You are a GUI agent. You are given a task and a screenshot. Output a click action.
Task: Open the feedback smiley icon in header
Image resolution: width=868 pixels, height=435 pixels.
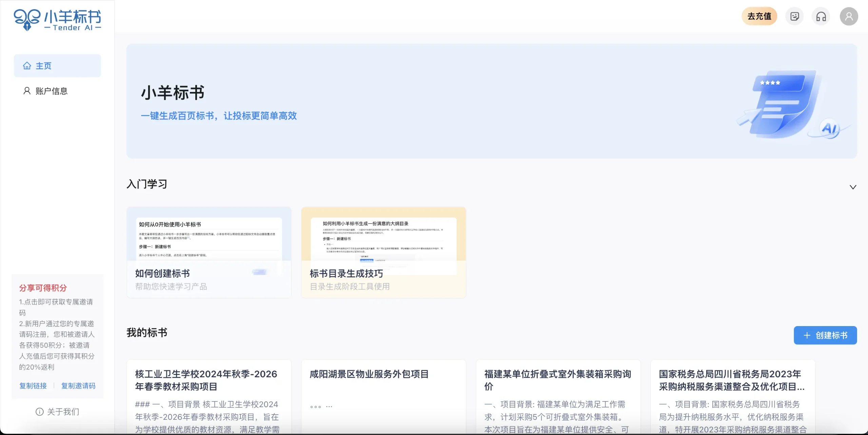coord(794,16)
